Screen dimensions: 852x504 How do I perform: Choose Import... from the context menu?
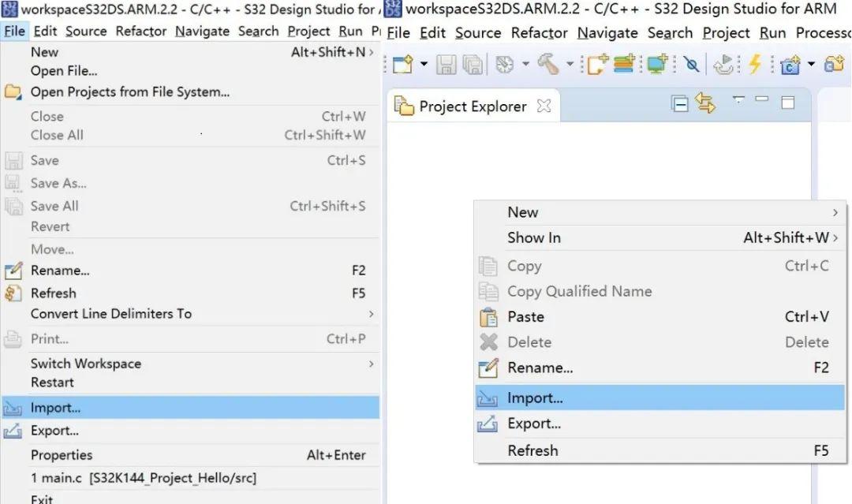tap(535, 398)
